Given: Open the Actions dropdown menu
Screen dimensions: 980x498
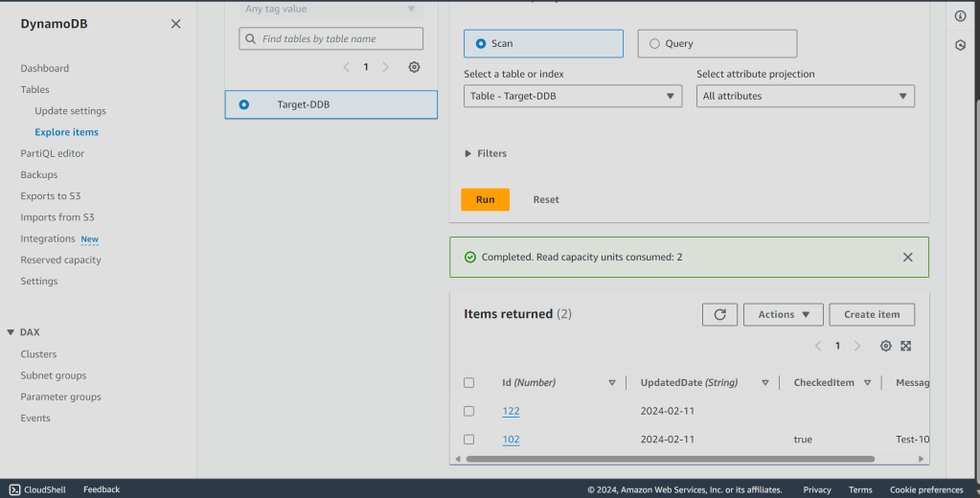Looking at the screenshot, I should (x=783, y=314).
